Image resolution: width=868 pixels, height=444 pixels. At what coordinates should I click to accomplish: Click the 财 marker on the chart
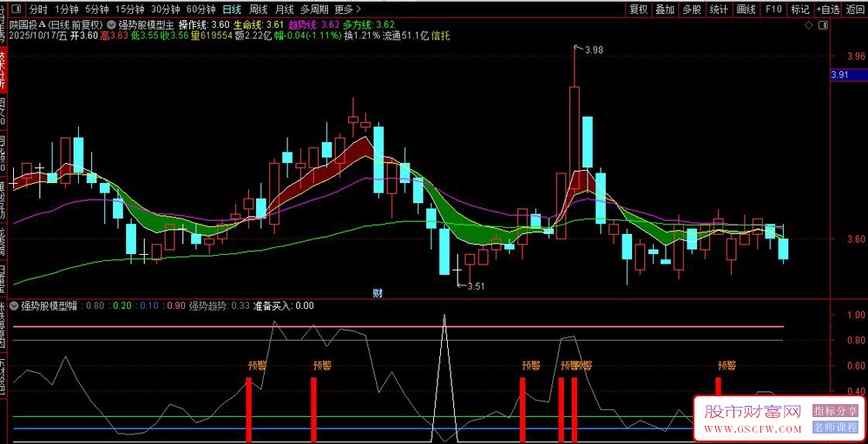click(378, 292)
